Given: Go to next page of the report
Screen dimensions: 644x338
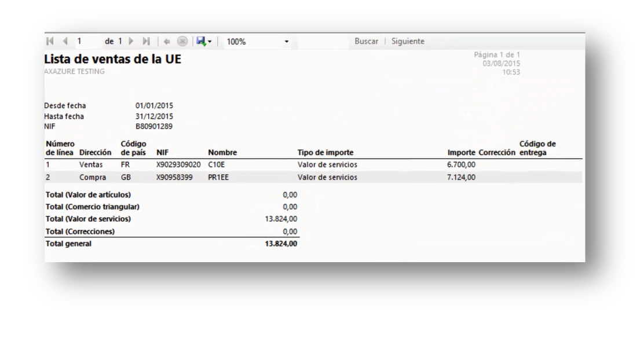Looking at the screenshot, I should 131,41.
